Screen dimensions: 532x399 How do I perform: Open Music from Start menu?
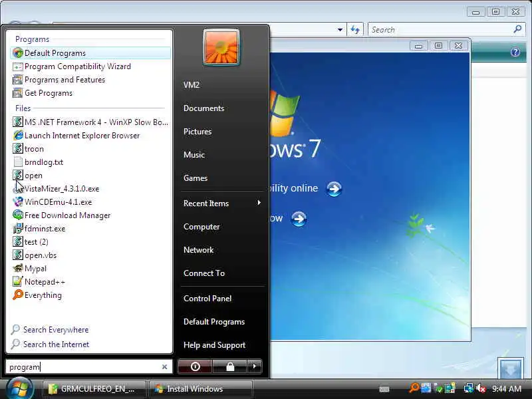tap(194, 155)
